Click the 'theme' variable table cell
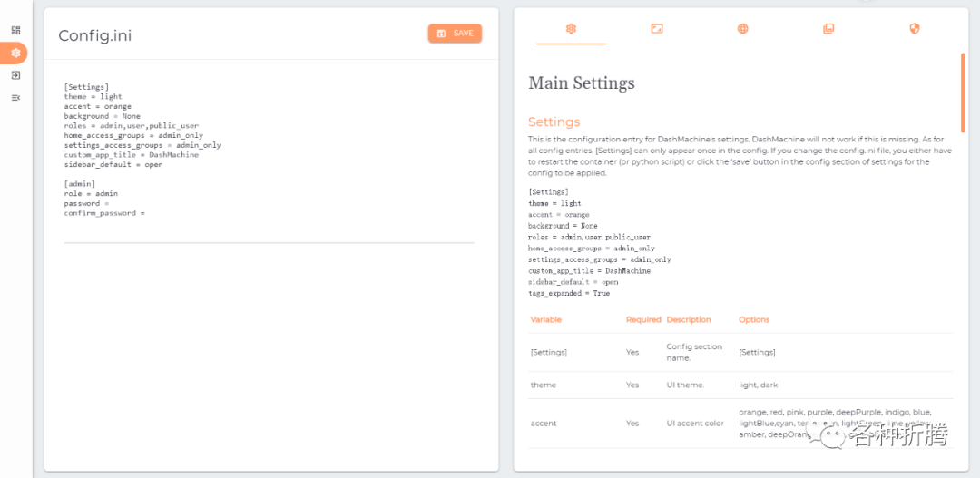The width and height of the screenshot is (980, 478). point(544,385)
